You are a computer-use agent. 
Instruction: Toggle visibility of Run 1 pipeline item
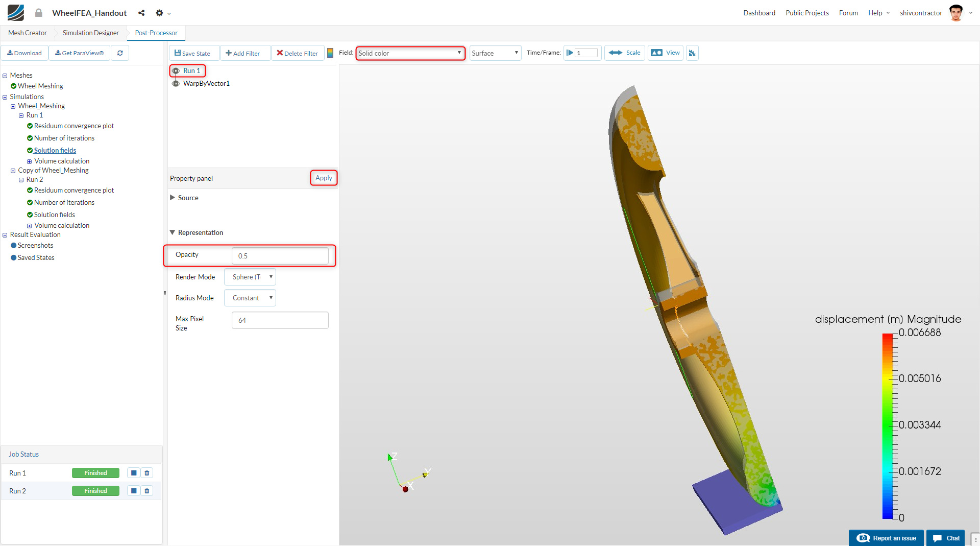(x=176, y=71)
